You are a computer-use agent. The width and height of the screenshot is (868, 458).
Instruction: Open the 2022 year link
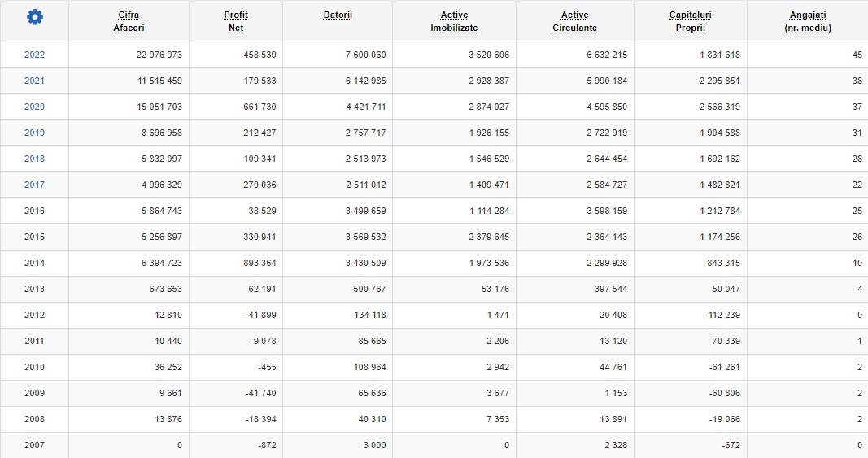point(34,55)
